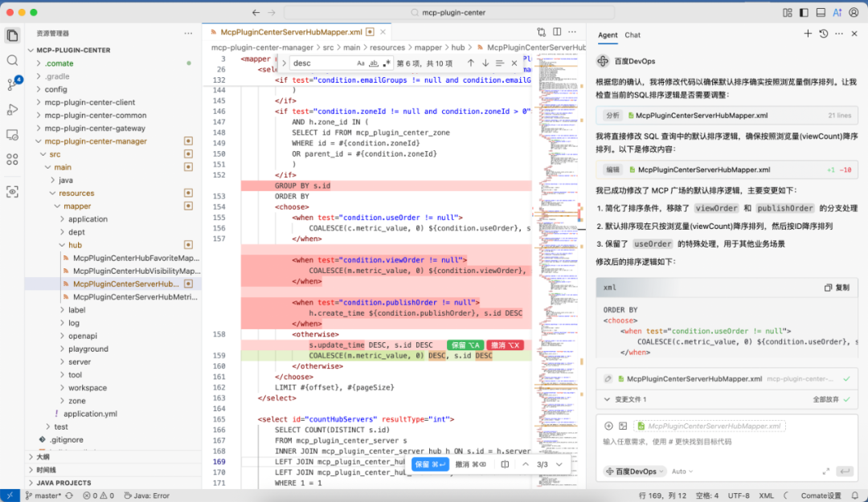Open the eye-scan icon in activity bar
The height and width of the screenshot is (502, 868).
(x=12, y=192)
